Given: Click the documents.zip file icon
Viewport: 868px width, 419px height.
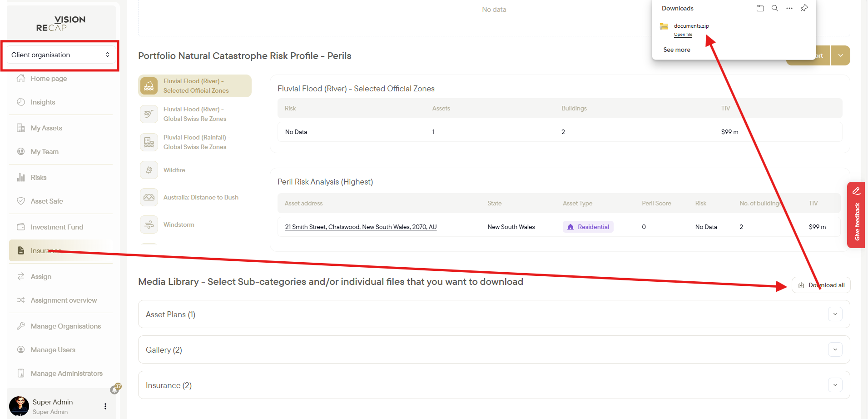Looking at the screenshot, I should (x=664, y=26).
